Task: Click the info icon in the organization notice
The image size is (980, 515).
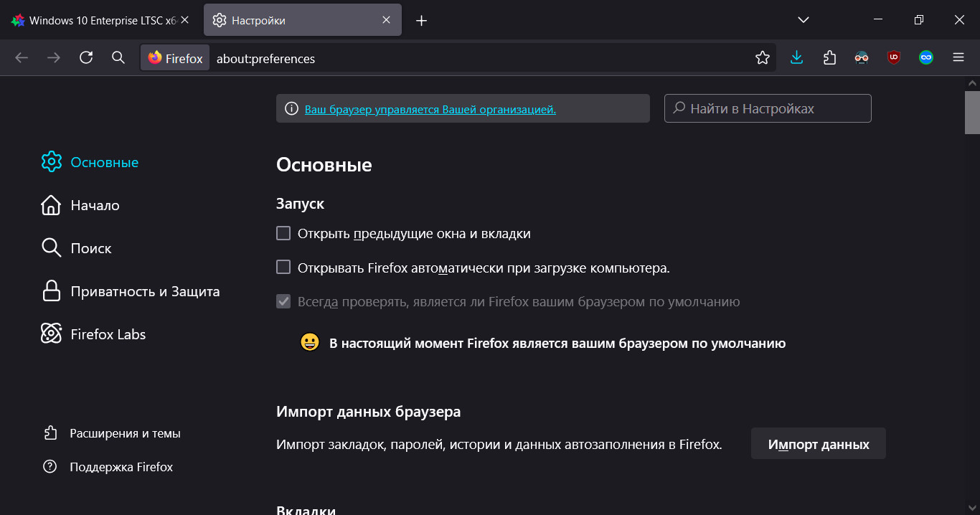Action: pos(291,109)
